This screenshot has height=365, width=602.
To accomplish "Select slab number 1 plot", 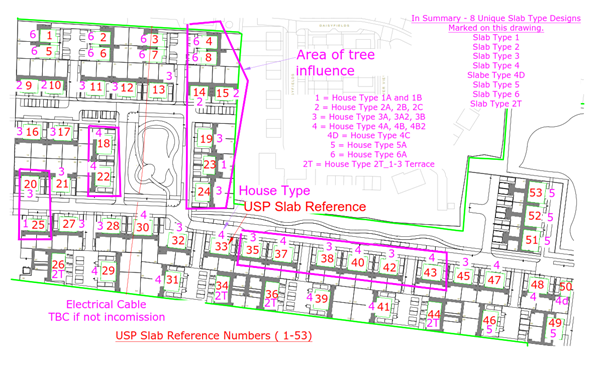I will pyautogui.click(x=49, y=36).
